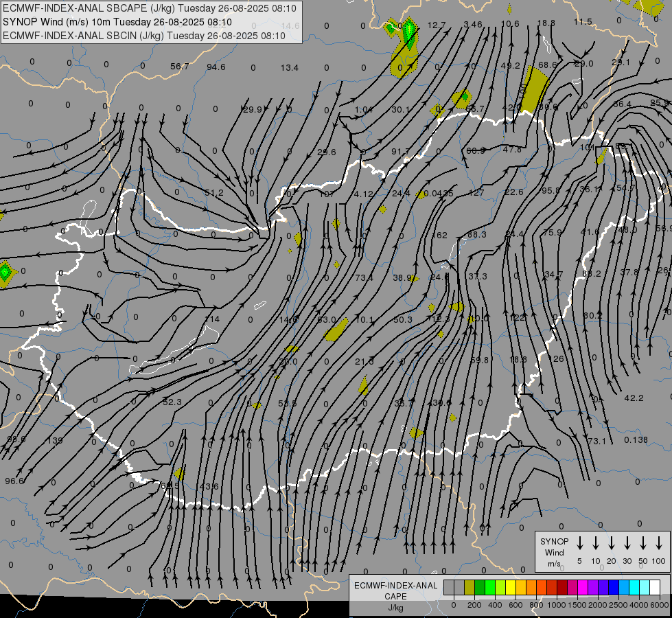The height and width of the screenshot is (618, 672).
Task: Click the map value 91.7
Action: pyautogui.click(x=400, y=151)
